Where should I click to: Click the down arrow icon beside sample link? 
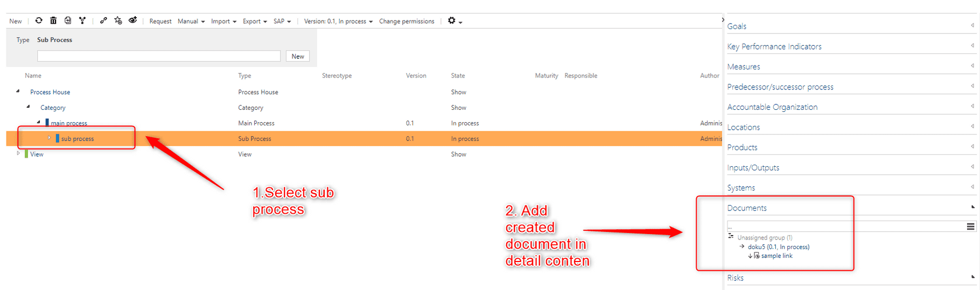[x=750, y=256]
